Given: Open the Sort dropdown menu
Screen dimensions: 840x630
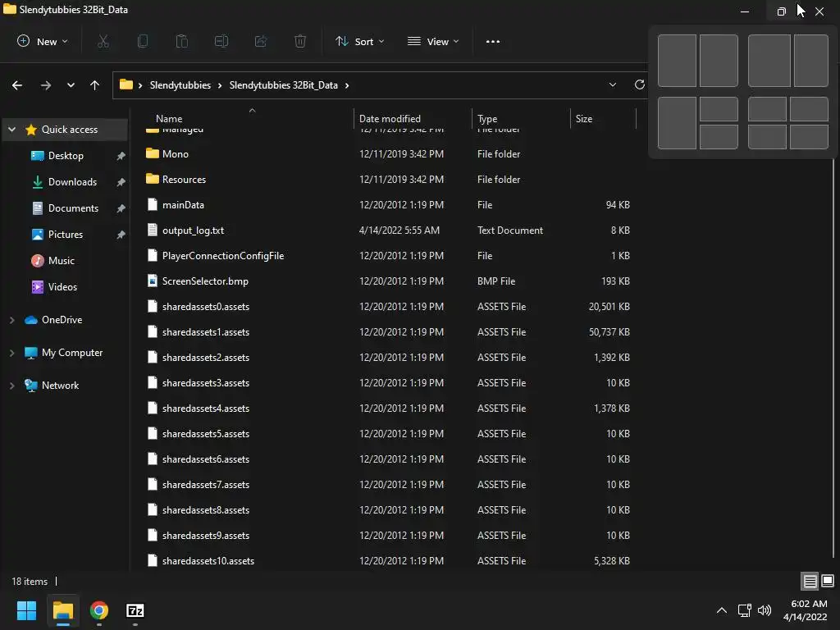Looking at the screenshot, I should (359, 41).
